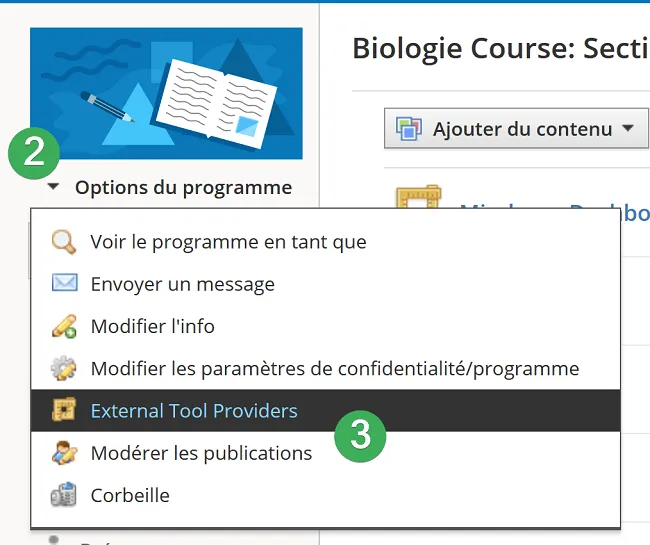650x545 pixels.
Task: Click the pencil icon beside Modifier l'info
Action: click(x=64, y=326)
